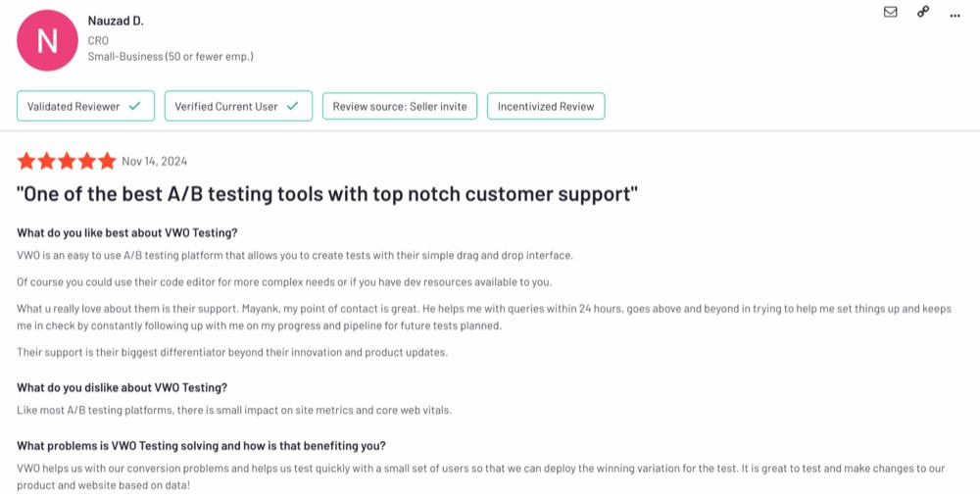The image size is (980, 499).
Task: Open reviewer name Nauzad D.
Action: click(x=116, y=22)
